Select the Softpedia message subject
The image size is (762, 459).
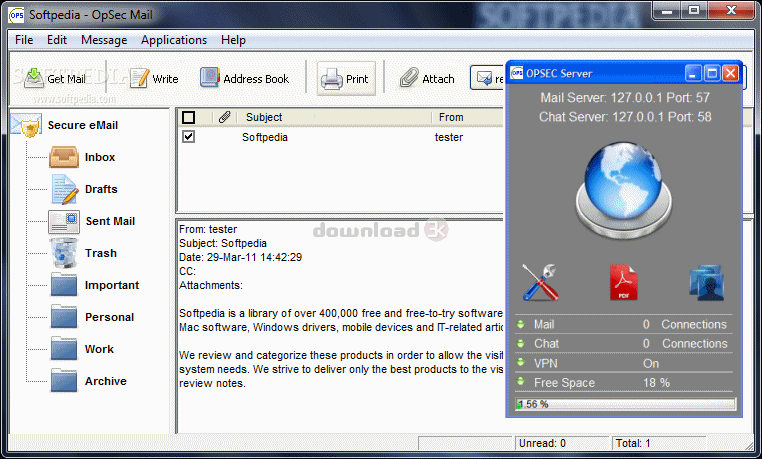coord(265,137)
